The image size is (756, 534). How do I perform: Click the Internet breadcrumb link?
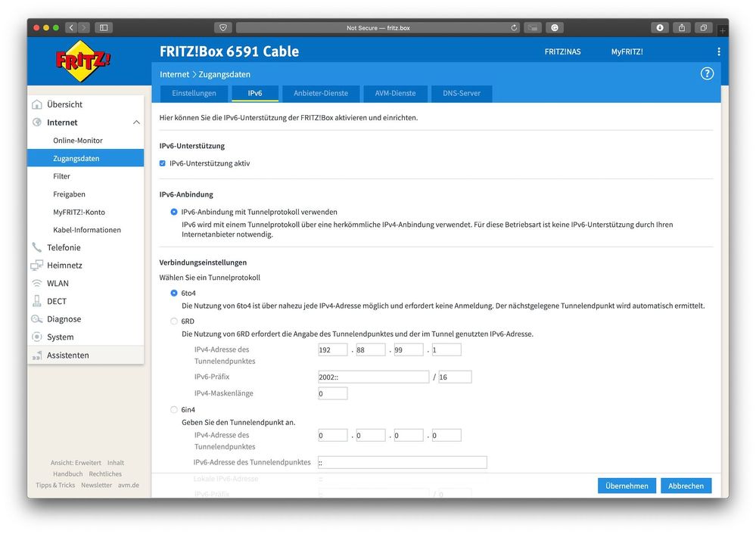click(x=174, y=74)
